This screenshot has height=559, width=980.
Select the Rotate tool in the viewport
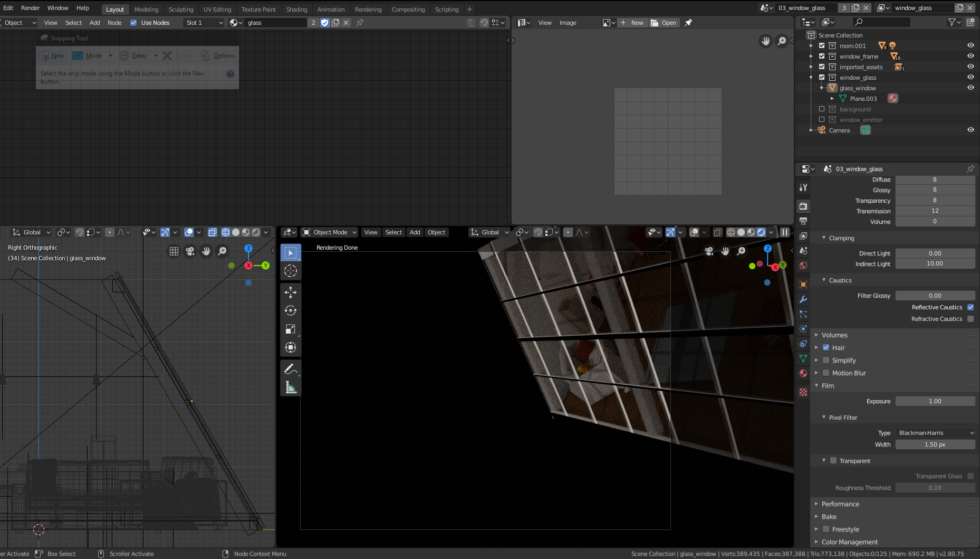click(x=291, y=310)
